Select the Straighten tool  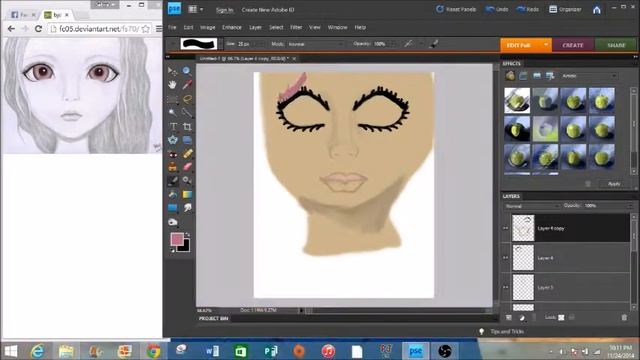pyautogui.click(x=187, y=140)
